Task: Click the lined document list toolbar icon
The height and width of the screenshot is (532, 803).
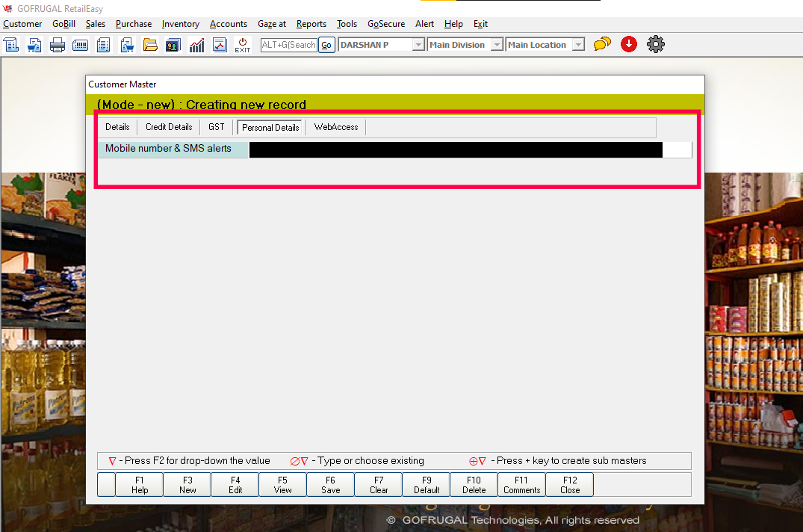Action: (103, 45)
